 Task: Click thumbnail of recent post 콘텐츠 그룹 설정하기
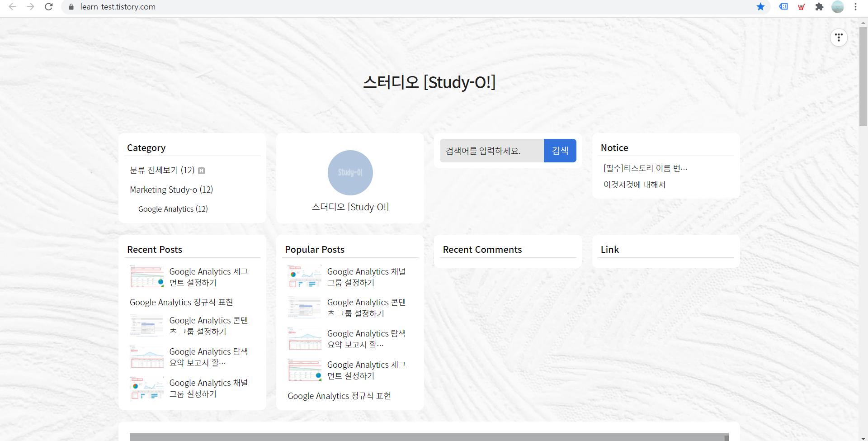click(146, 326)
